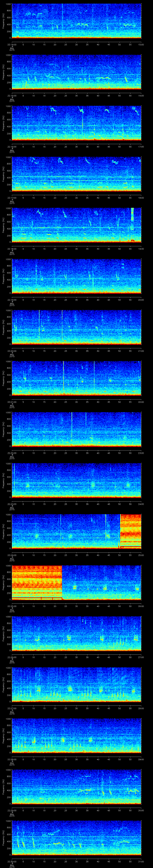Click the vertical line at 13s in 22:20 panel
The width and height of the screenshot is (153, 868).
pos(39,325)
